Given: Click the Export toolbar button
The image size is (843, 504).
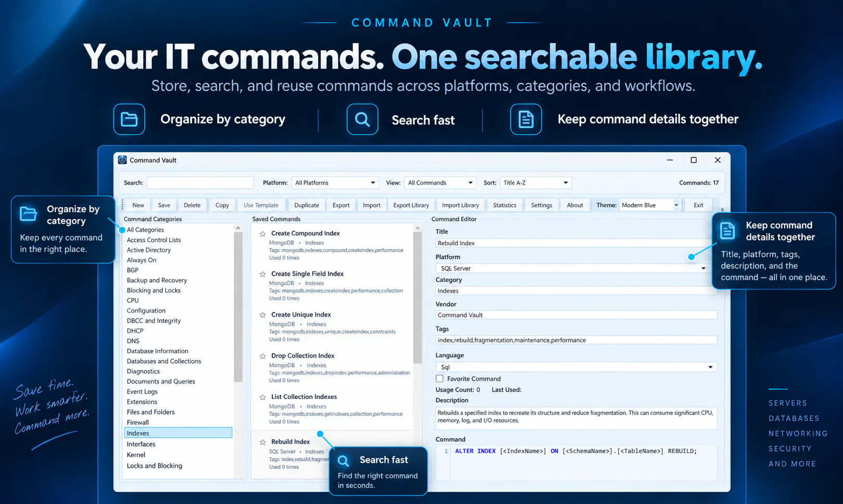Looking at the screenshot, I should pos(341,205).
